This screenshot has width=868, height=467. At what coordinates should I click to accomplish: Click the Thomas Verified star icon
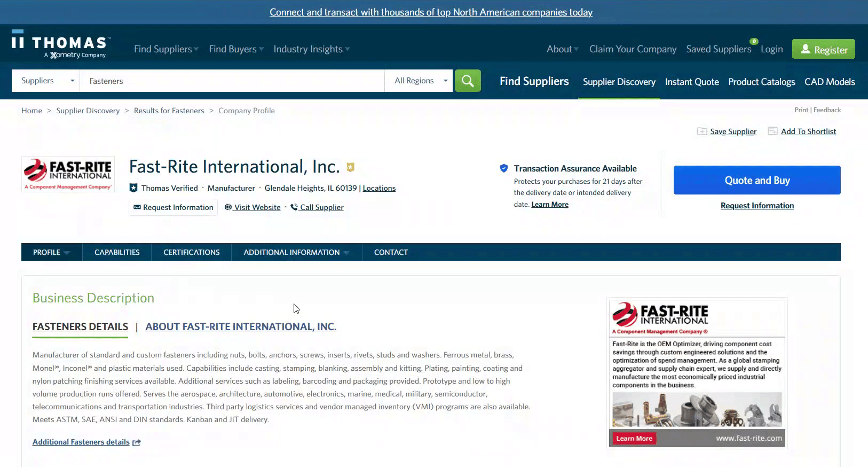tap(133, 188)
